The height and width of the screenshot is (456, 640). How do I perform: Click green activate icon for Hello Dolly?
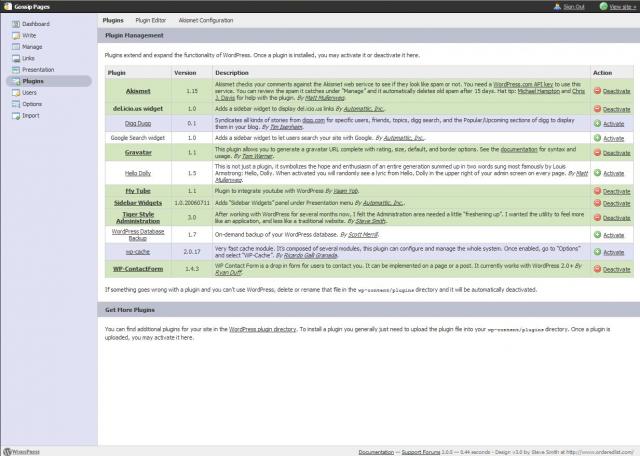click(597, 173)
